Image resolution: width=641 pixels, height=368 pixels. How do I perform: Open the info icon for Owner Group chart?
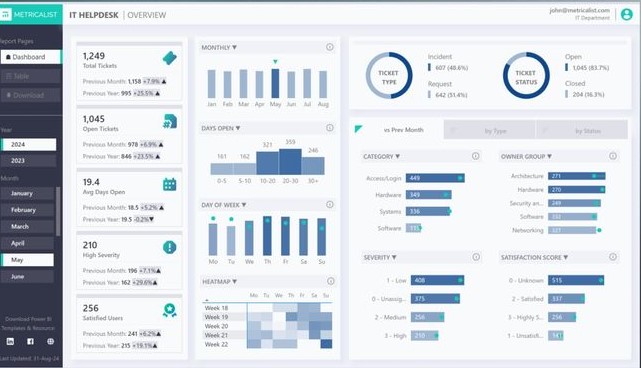pos(613,156)
